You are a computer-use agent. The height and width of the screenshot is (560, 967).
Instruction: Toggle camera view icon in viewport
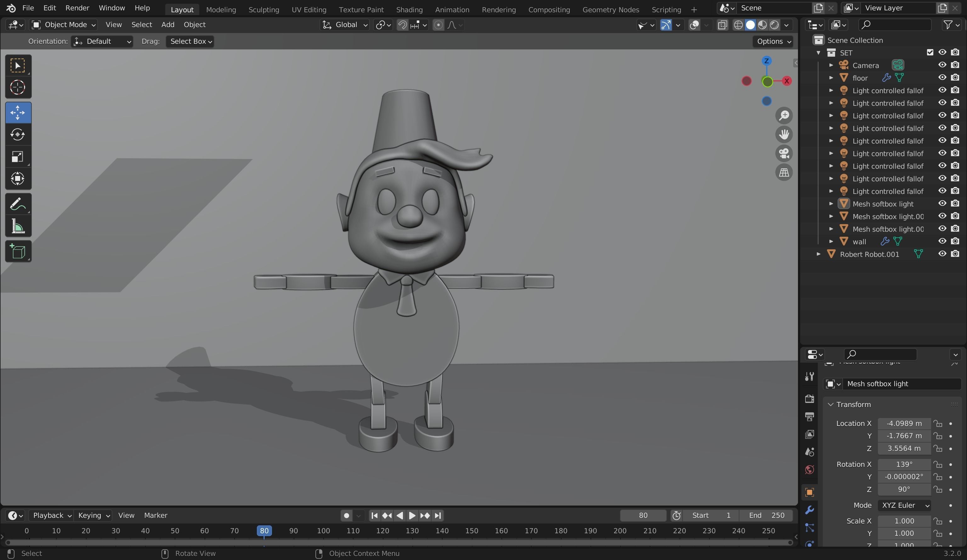[784, 154]
